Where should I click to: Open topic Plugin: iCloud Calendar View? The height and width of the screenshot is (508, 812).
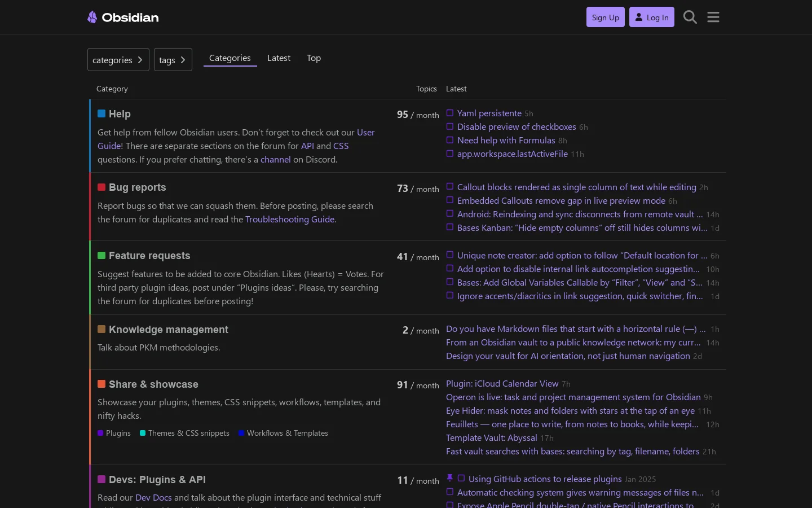tap(502, 383)
